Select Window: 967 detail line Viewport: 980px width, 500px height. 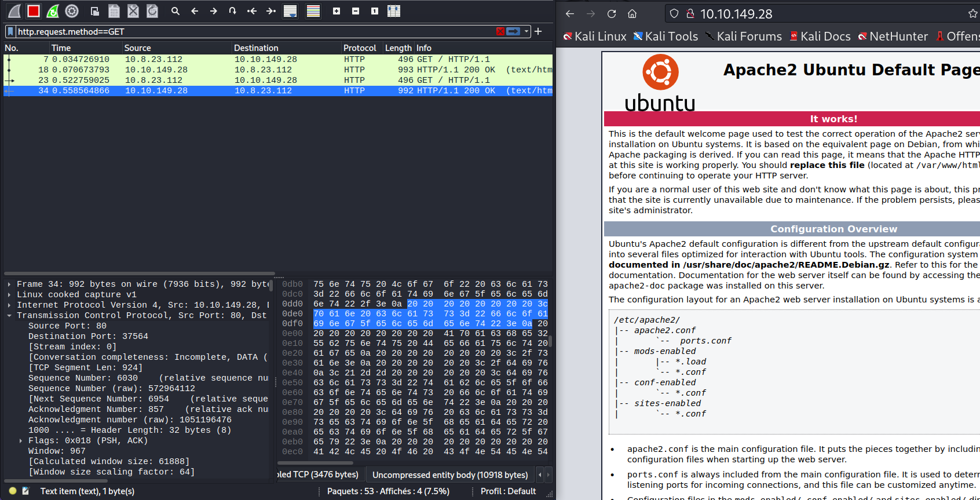pos(57,451)
